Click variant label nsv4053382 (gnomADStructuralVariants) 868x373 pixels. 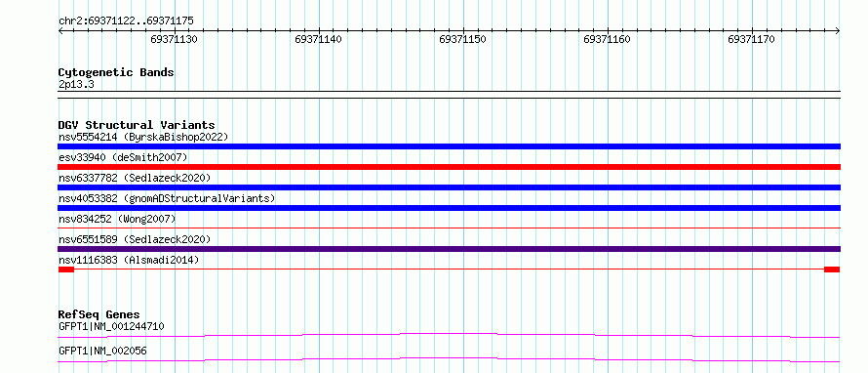tap(167, 198)
